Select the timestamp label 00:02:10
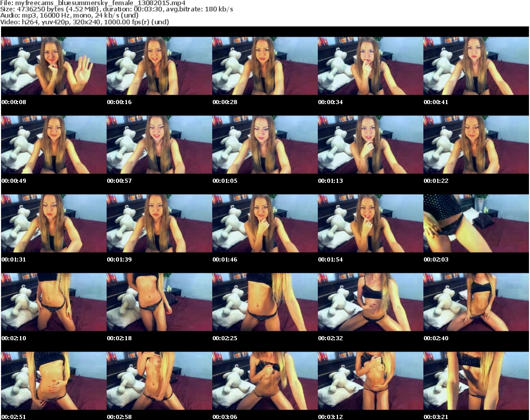530x420 pixels. pyautogui.click(x=14, y=338)
